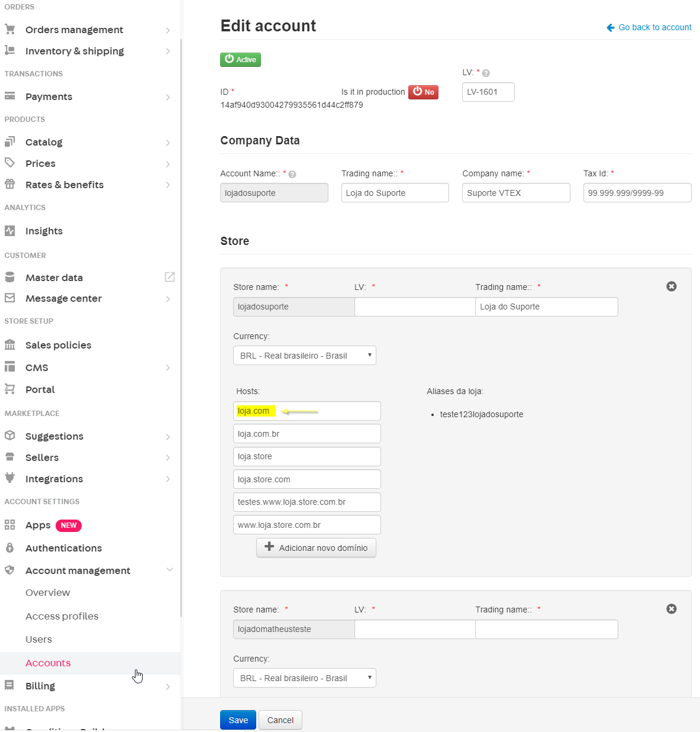Click the Rates & benefits gift icon
Screen dimensions: 700x732
(x=10, y=184)
